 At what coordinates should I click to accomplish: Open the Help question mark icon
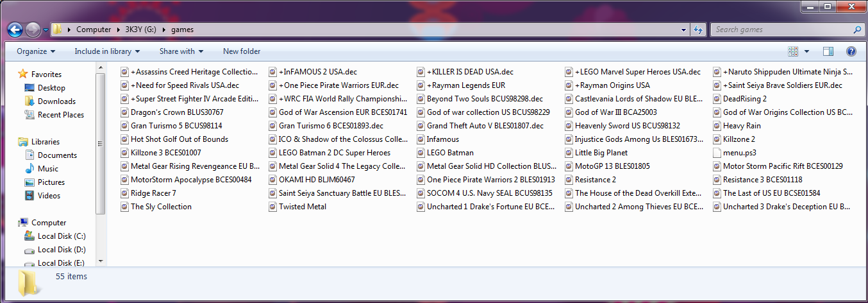tap(851, 51)
